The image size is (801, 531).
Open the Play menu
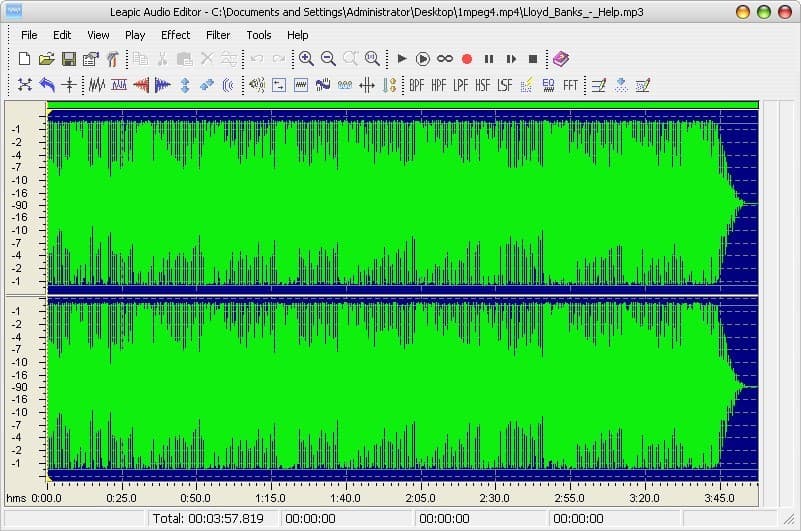(x=135, y=35)
